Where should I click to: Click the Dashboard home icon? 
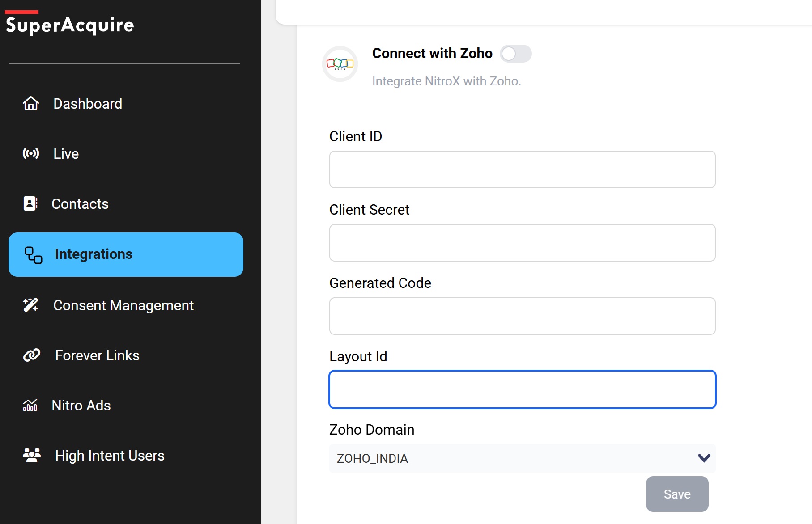tap(31, 104)
